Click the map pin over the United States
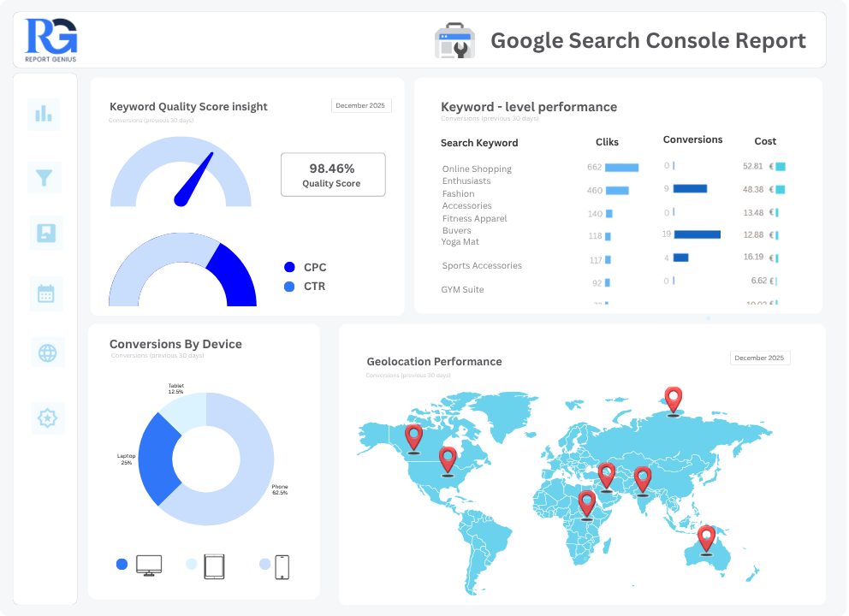The width and height of the screenshot is (849, 616). click(448, 462)
